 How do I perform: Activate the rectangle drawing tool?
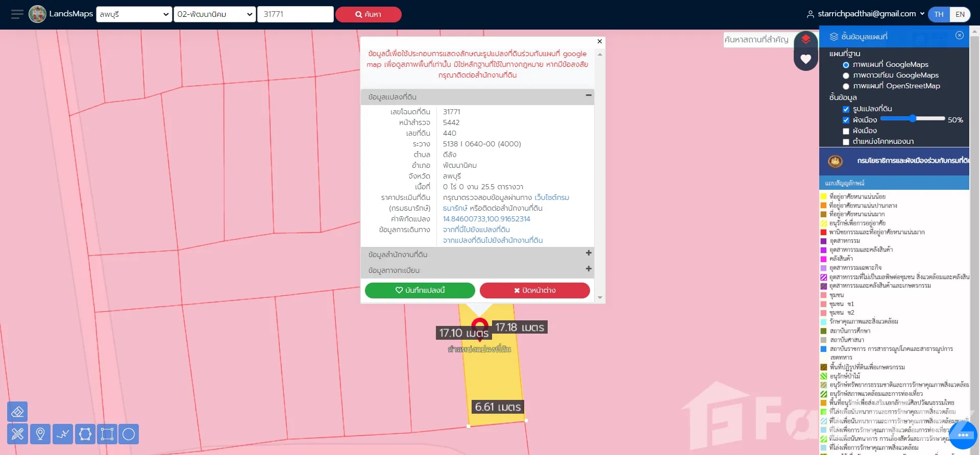[x=107, y=434]
